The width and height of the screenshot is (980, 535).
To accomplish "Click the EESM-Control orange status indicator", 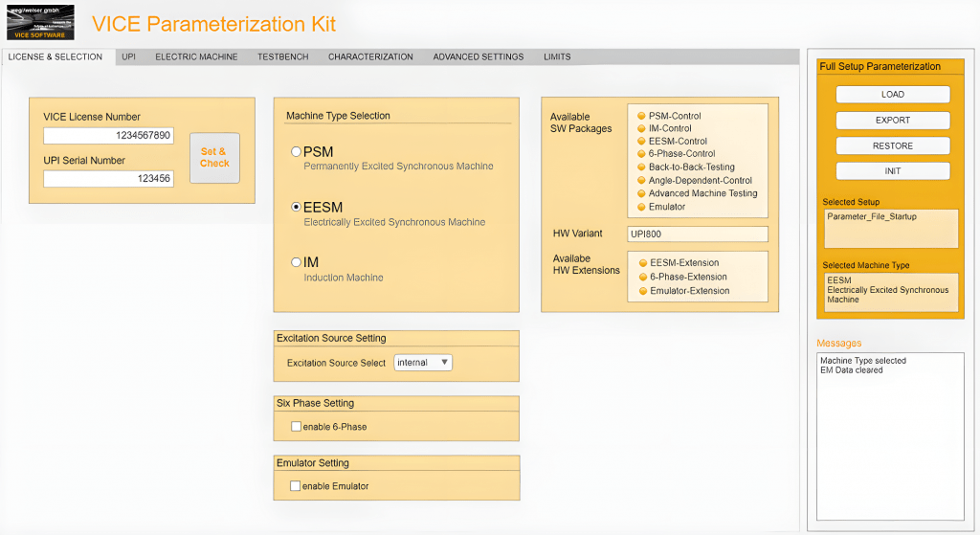I will pos(641,142).
